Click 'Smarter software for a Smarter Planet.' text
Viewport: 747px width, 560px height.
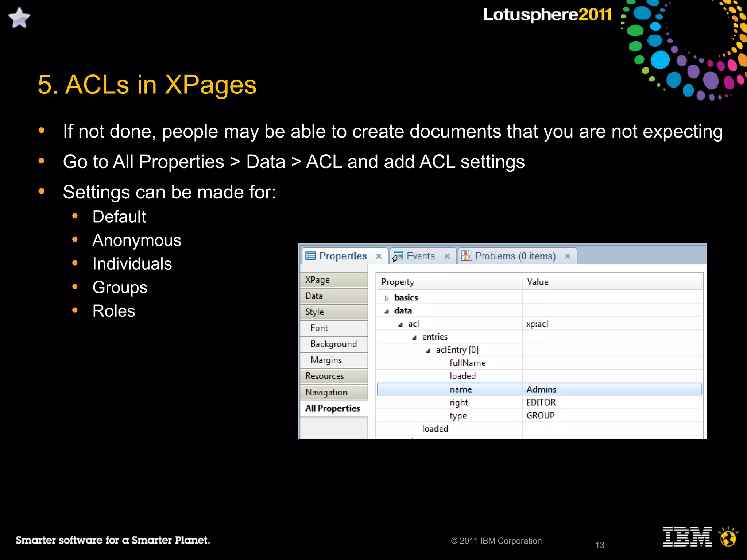(x=113, y=540)
